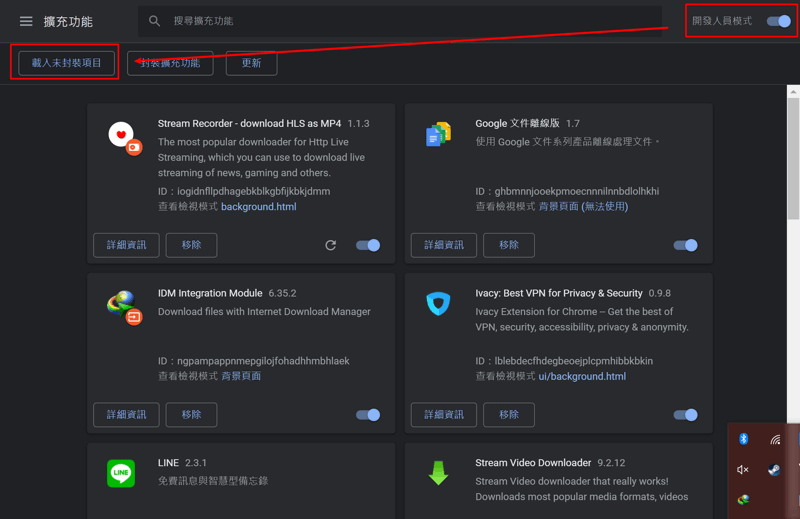Toggle developer mode switch off

pos(779,21)
